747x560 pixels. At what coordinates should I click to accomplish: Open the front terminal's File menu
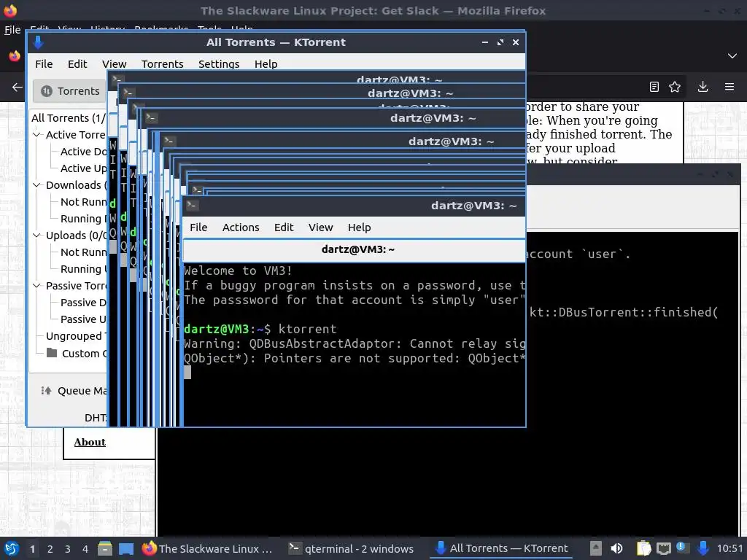tap(198, 227)
